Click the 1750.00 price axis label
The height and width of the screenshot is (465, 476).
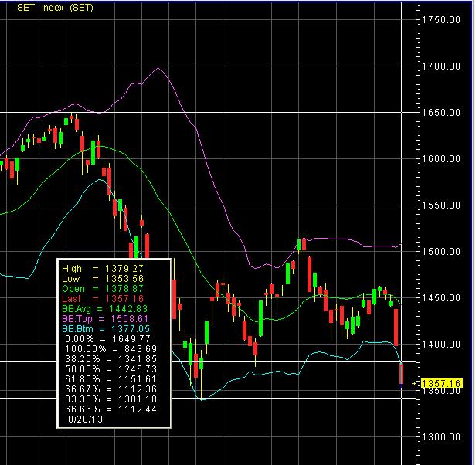[x=441, y=20]
